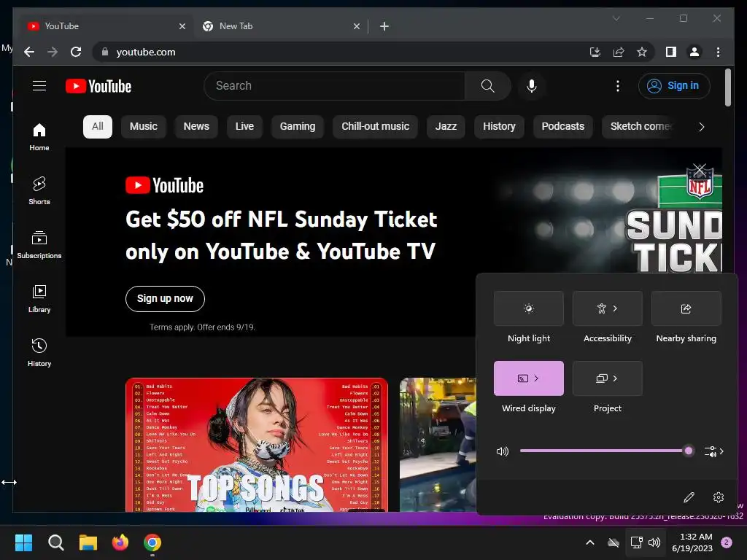Viewport: 747px width, 560px height.
Task: Select the Chill-out music chip
Action: [x=376, y=127]
